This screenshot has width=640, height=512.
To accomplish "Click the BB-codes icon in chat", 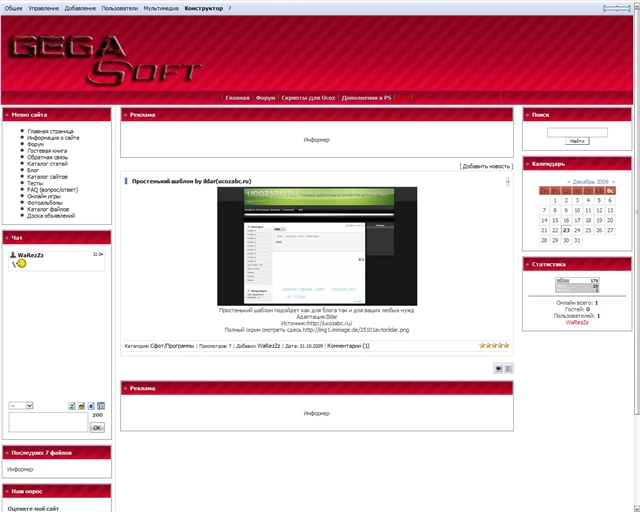I will tap(91, 405).
